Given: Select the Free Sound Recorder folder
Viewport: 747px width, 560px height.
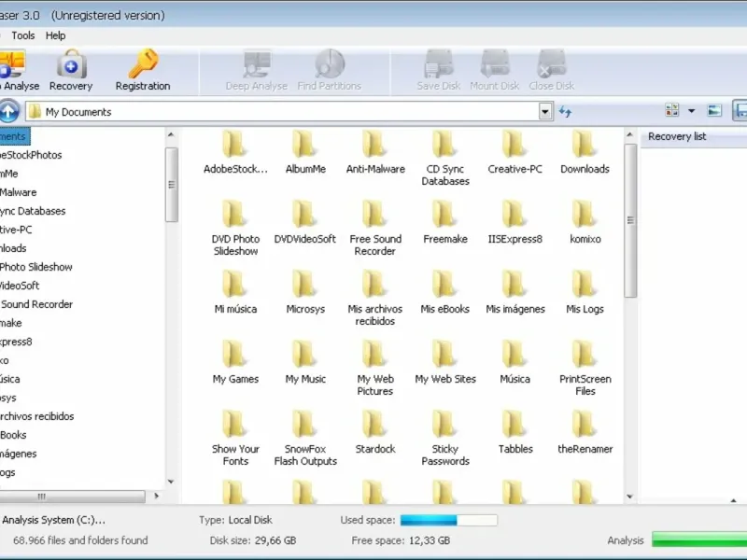Looking at the screenshot, I should coord(375,229).
